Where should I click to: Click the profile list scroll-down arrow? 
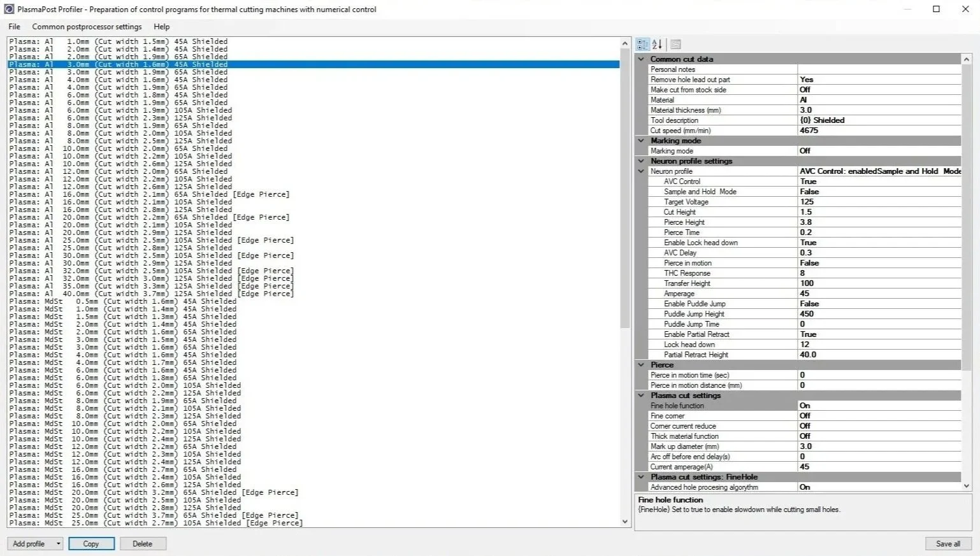(x=624, y=522)
